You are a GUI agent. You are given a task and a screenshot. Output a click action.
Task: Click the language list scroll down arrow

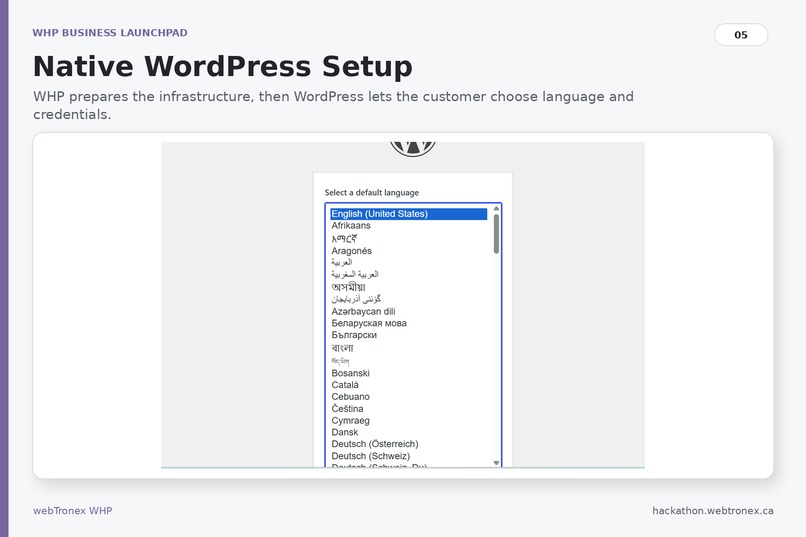[x=496, y=463]
